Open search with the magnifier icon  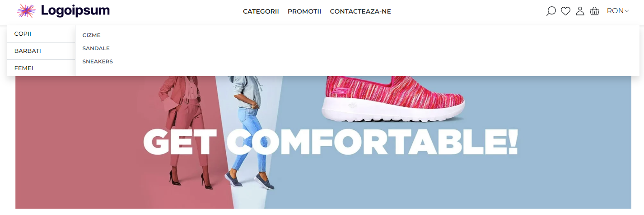(551, 11)
